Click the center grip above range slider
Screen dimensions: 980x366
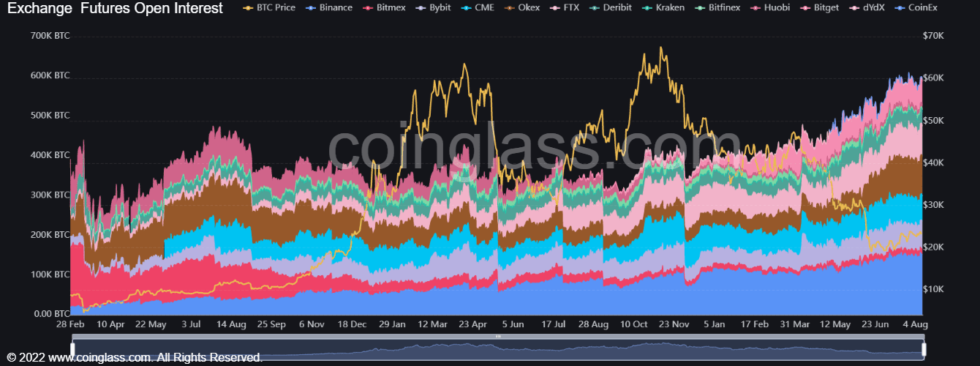498,337
